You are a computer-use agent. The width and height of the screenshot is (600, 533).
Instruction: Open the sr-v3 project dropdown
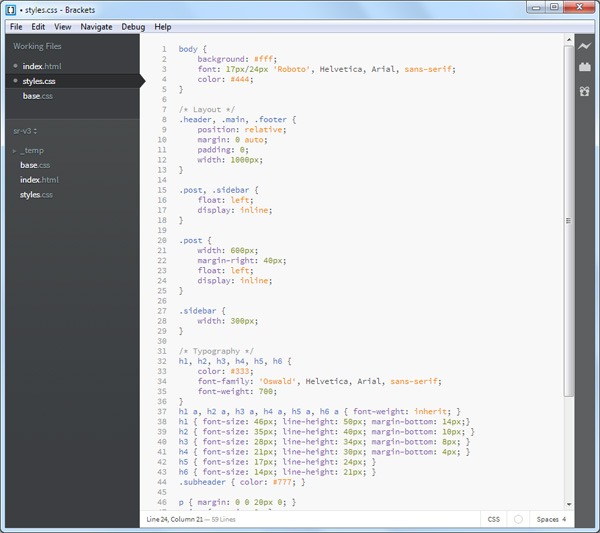coord(27,131)
